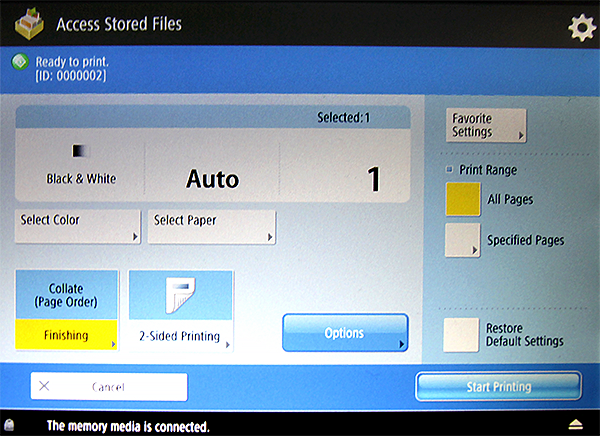Click the copy count number 1
600x436 pixels.
tap(373, 179)
